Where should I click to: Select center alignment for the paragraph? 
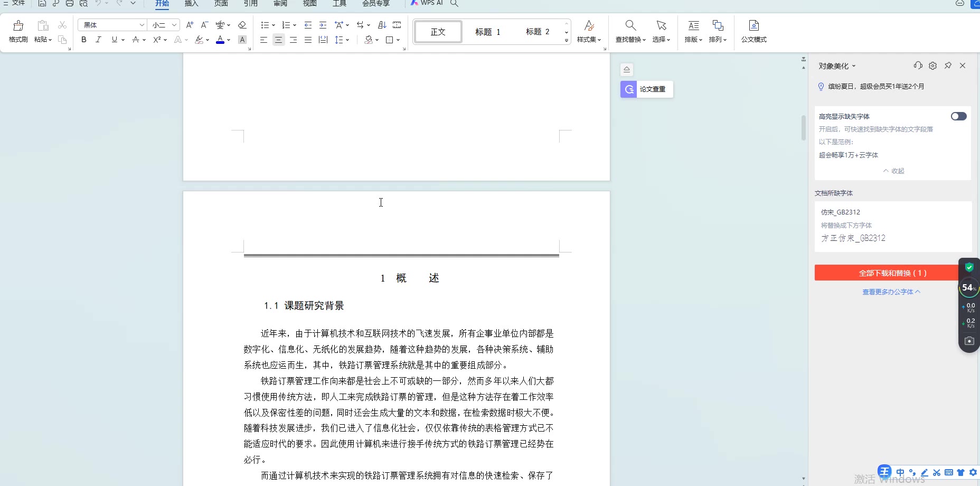point(278,40)
